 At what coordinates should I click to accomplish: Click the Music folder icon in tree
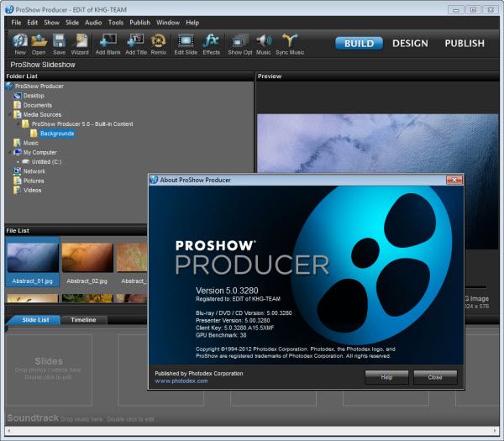tap(18, 143)
